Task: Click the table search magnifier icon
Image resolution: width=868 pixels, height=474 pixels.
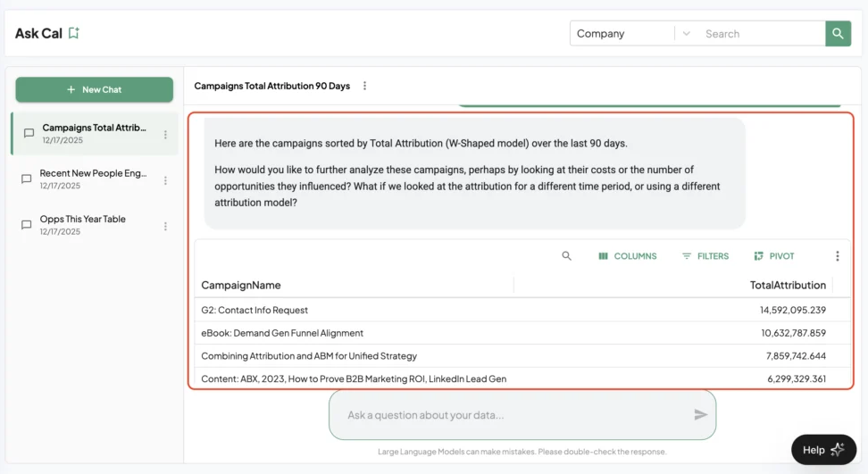Action: tap(566, 255)
